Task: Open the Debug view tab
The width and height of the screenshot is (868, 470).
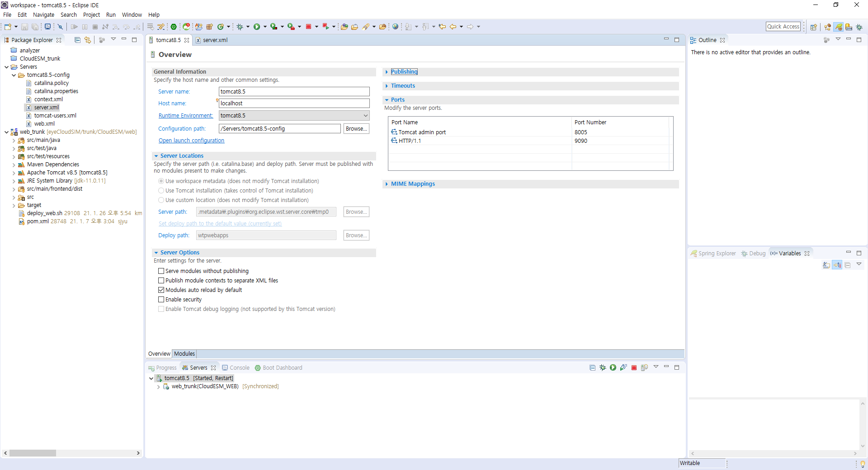Action: point(753,254)
